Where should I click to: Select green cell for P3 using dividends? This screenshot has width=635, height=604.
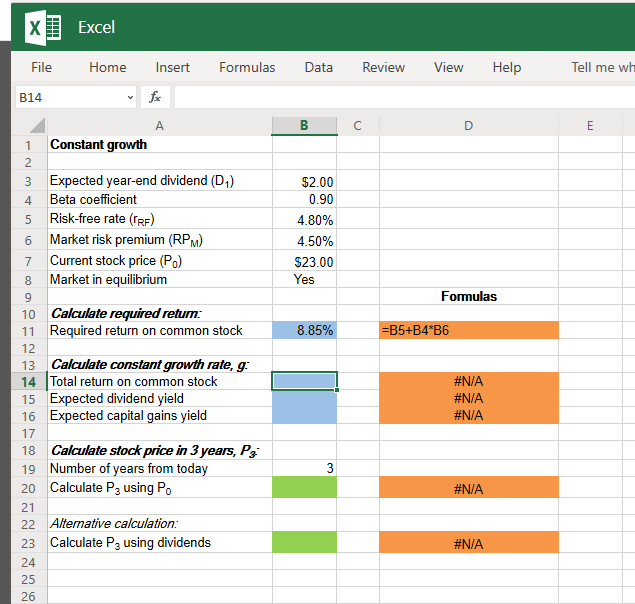pos(304,542)
